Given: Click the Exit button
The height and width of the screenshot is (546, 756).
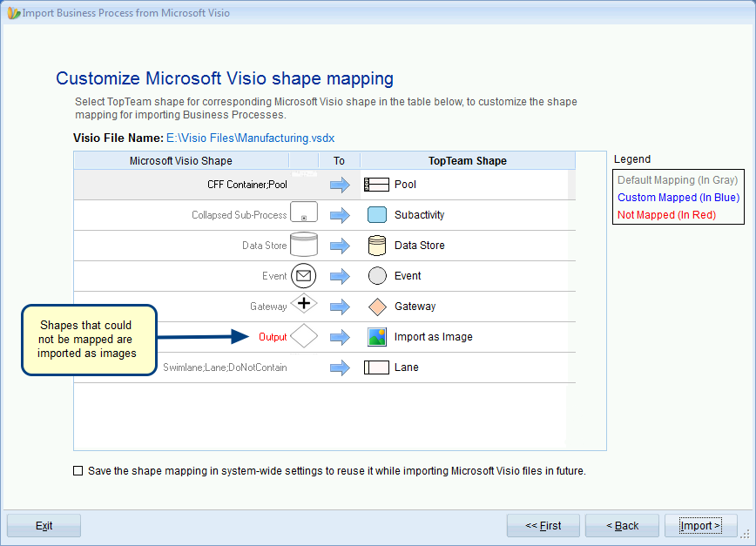Looking at the screenshot, I should [44, 525].
